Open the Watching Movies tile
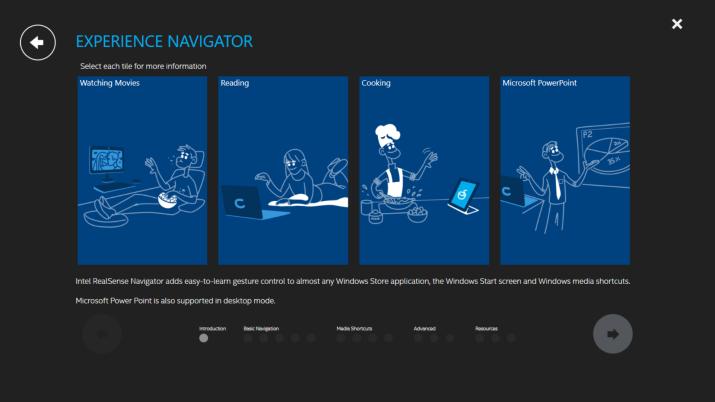 tap(142, 170)
